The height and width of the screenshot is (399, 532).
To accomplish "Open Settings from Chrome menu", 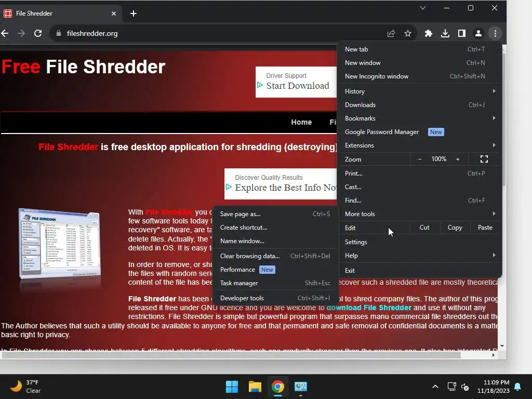I will pos(420,242).
